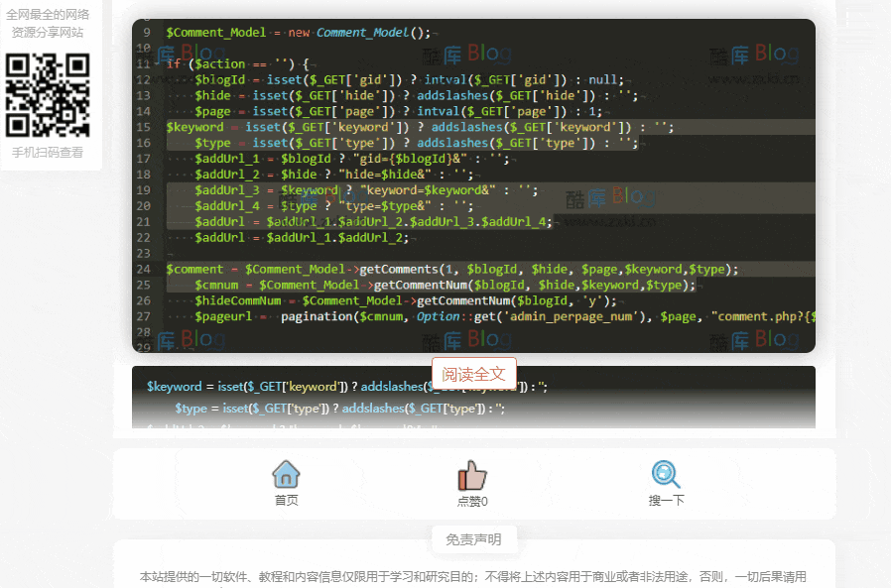Click the 全网最全的网络资源分享网站 sidebar heading
Viewport: 891px width, 588px height.
point(48,23)
